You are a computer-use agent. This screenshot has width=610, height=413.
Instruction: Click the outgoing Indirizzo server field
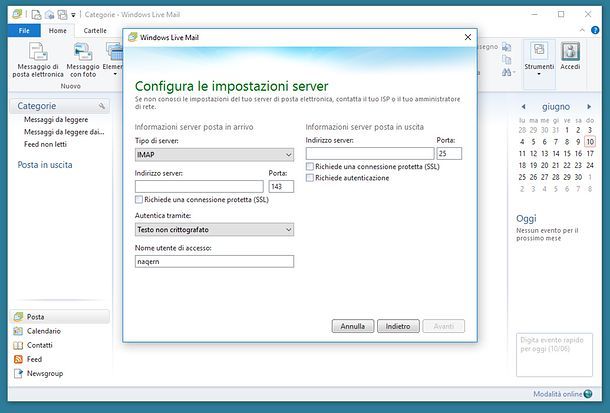(x=370, y=153)
